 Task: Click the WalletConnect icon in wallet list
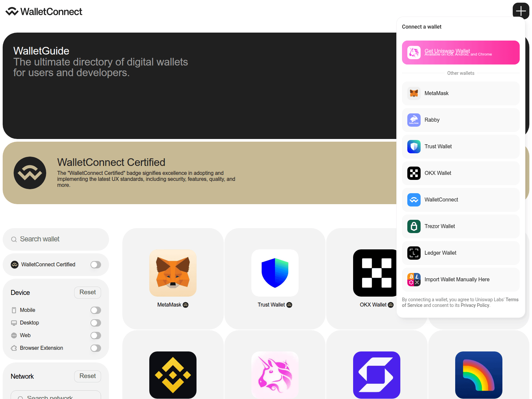(414, 200)
